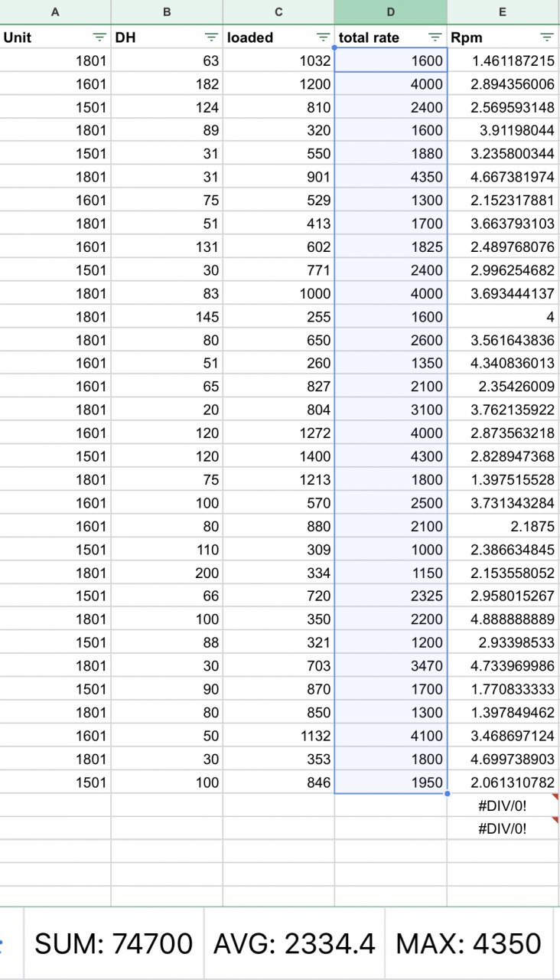Select the DH cell with value 200

(x=167, y=573)
